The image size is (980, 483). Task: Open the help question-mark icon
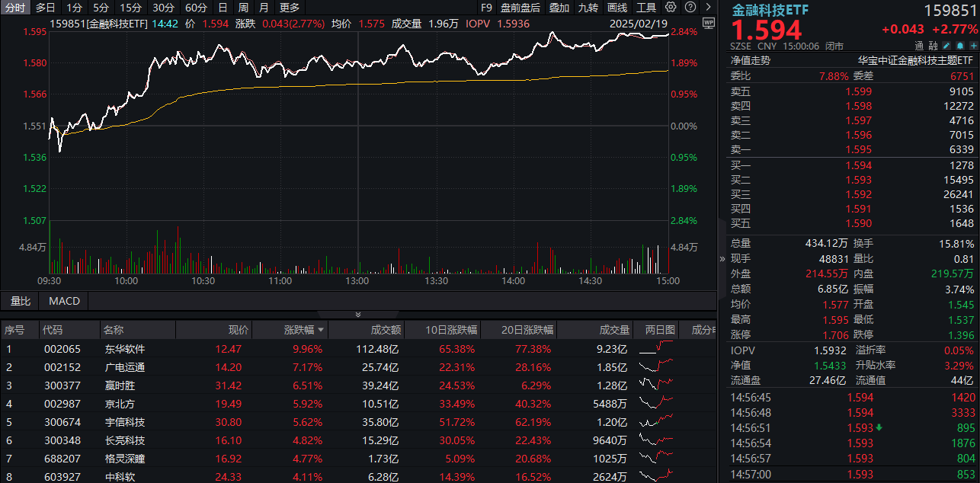[x=690, y=7]
